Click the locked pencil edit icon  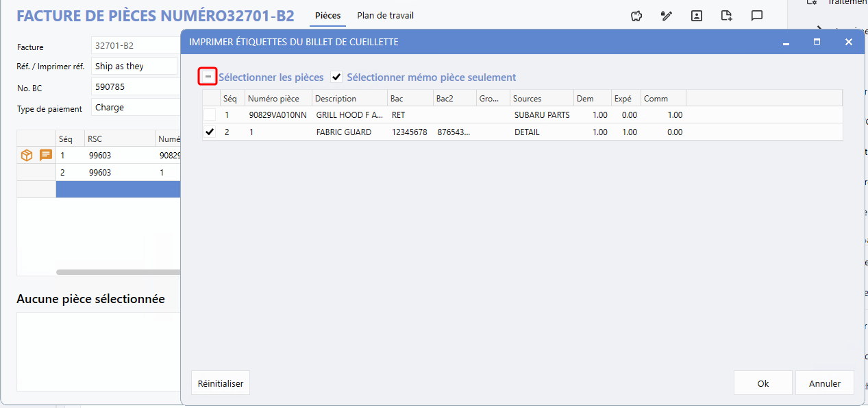(x=666, y=16)
